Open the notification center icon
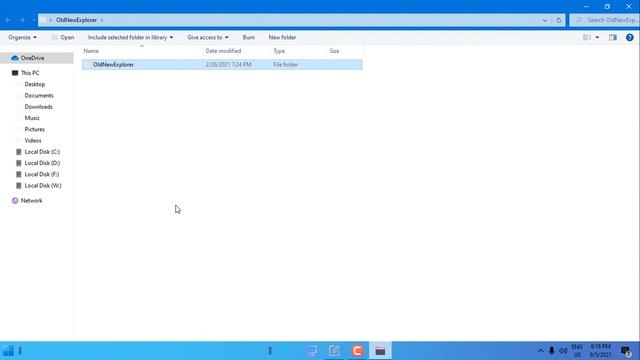Image resolution: width=640 pixels, height=360 pixels. [x=625, y=351]
